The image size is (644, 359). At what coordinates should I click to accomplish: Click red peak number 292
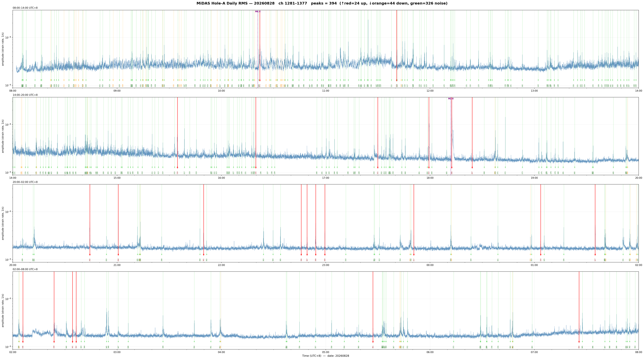coord(90,260)
